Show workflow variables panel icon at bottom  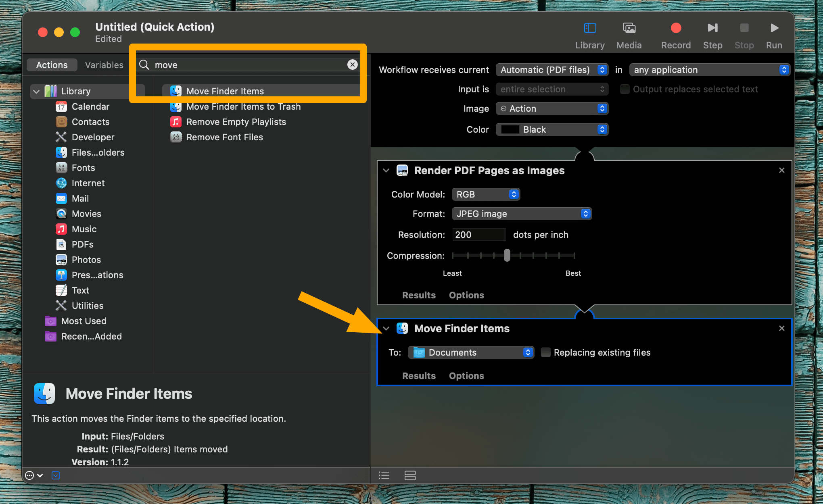point(410,475)
